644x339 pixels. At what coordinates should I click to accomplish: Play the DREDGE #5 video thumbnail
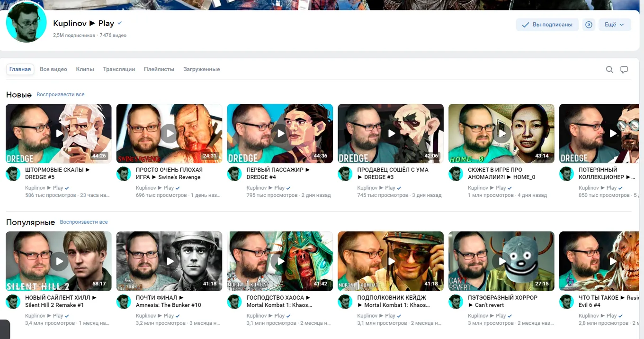click(59, 134)
